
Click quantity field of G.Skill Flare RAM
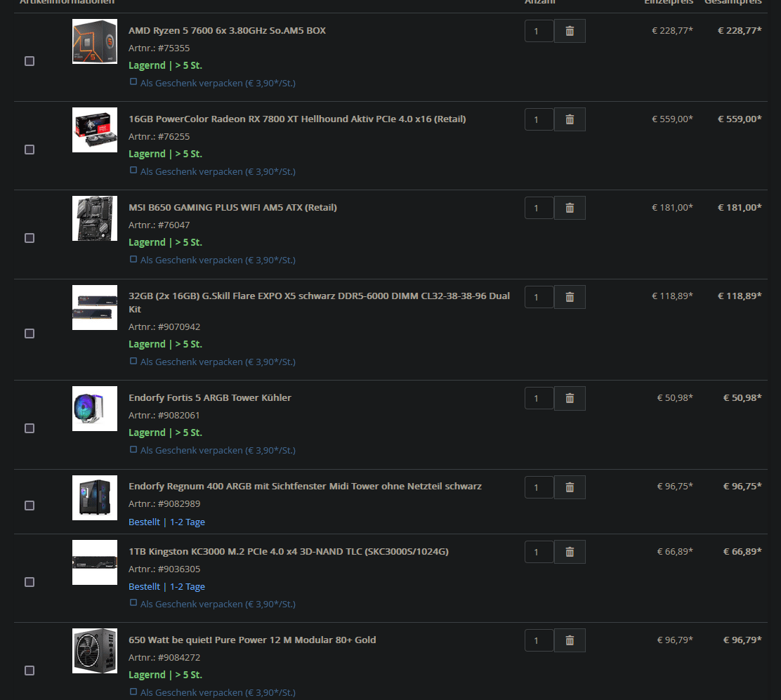point(539,297)
